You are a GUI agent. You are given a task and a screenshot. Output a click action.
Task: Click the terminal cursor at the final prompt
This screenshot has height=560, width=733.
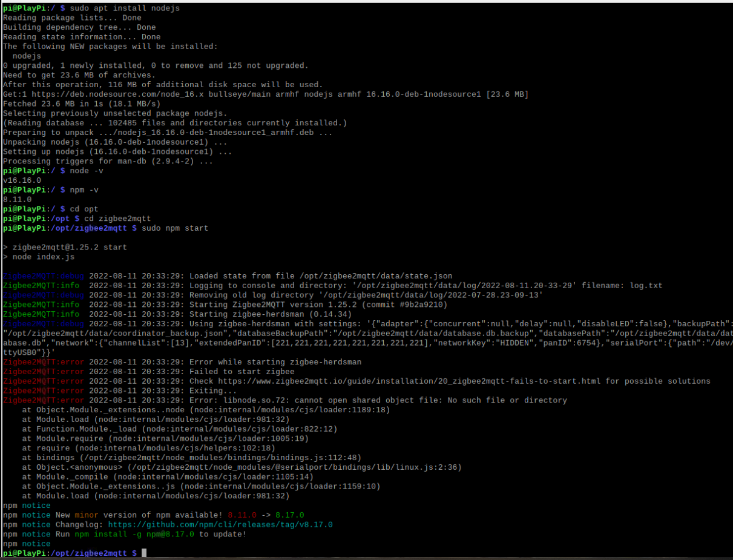pos(144,553)
